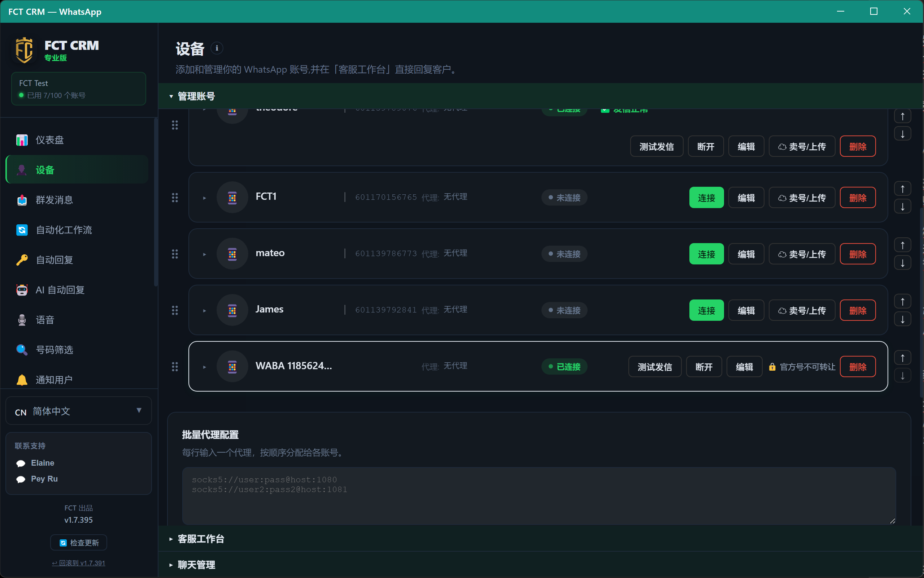Click the 回滚到 v1.7.391 link
Image resolution: width=924 pixels, height=578 pixels.
(79, 563)
